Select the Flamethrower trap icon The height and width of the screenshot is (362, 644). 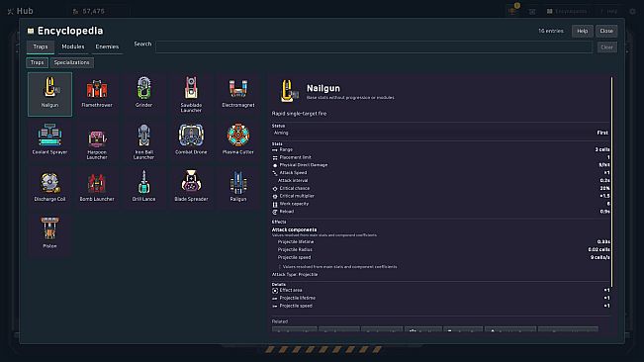point(97,94)
